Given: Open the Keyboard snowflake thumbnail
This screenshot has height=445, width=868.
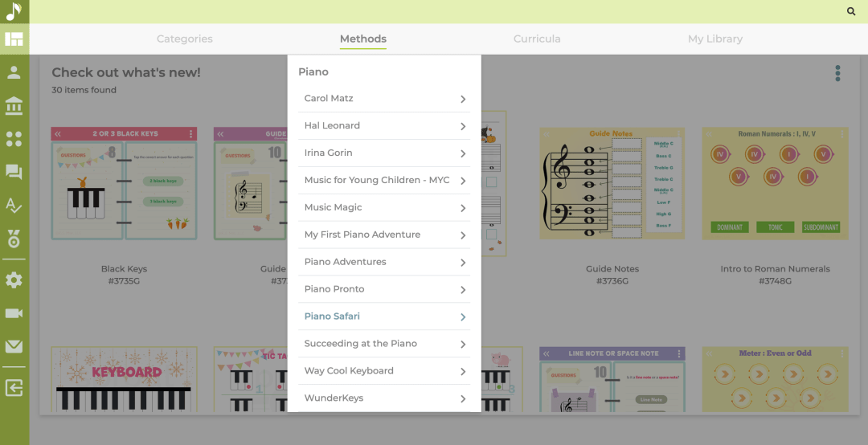Looking at the screenshot, I should tap(124, 380).
